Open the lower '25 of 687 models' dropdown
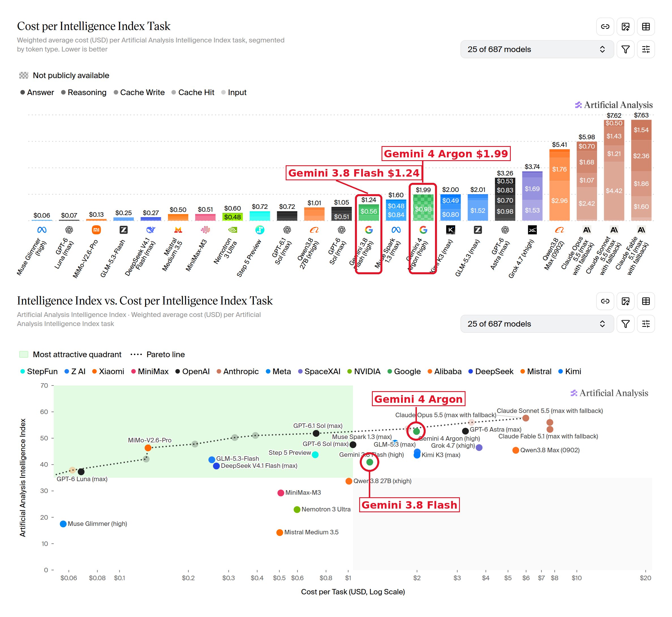The image size is (672, 617). 537,324
